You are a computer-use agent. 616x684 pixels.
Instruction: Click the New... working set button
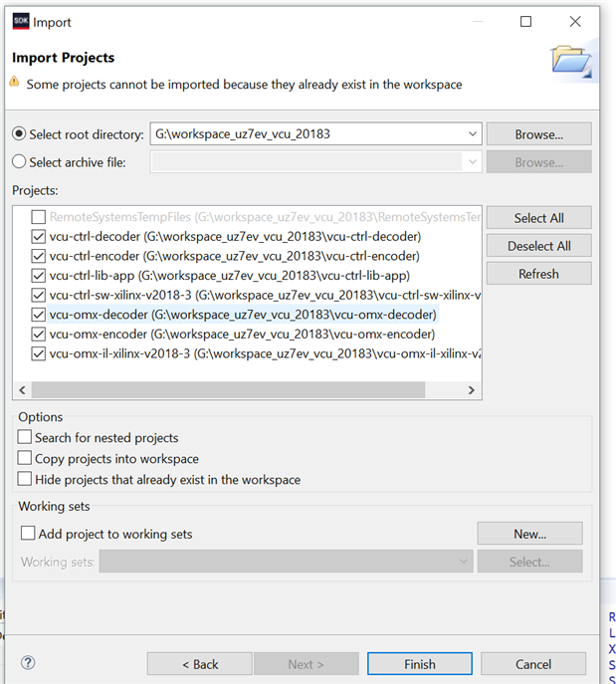pos(529,534)
